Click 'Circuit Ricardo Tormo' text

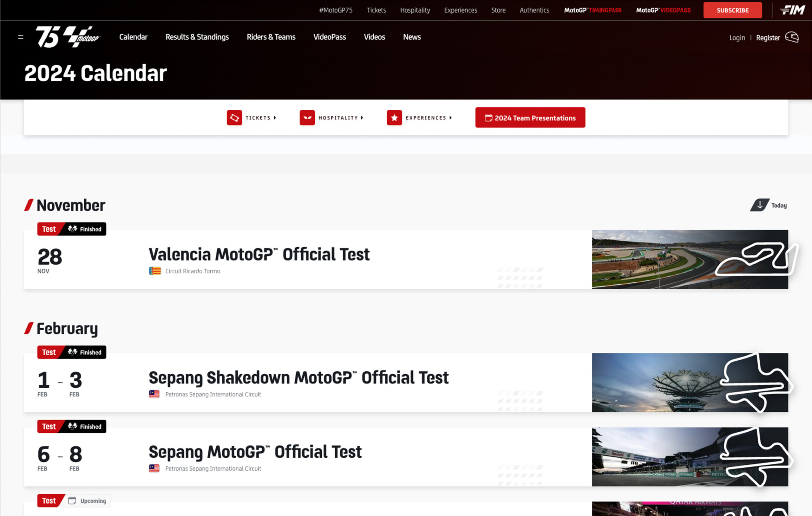(x=193, y=271)
